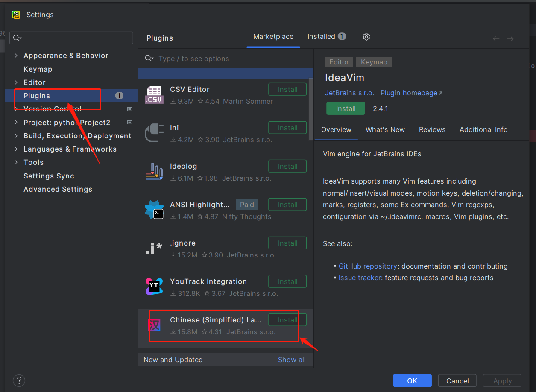Select Advanced Settings in settings tree
The image size is (536, 392).
tap(58, 189)
